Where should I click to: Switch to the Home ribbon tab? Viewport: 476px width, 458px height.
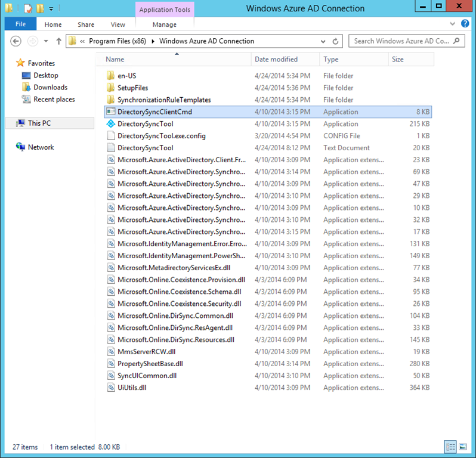click(53, 24)
